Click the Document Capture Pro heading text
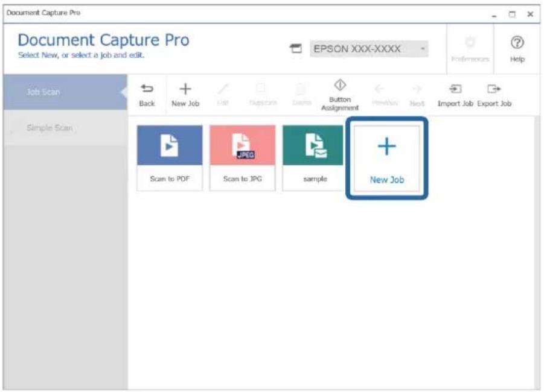Viewport: 544px width, 392px height. (x=103, y=40)
